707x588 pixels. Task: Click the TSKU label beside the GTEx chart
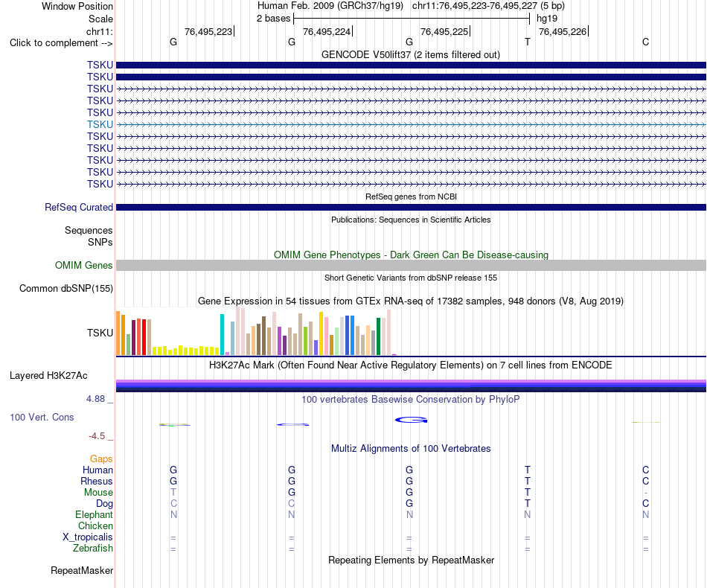100,333
